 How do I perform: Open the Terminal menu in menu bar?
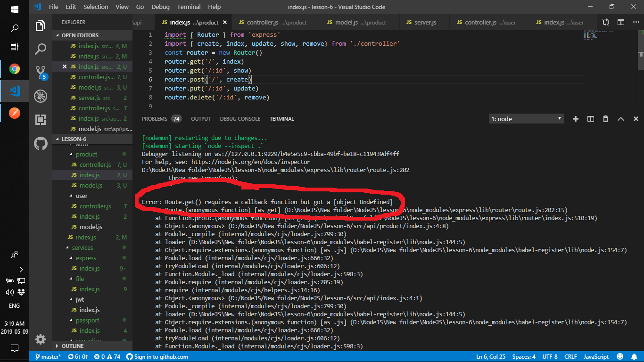[189, 7]
